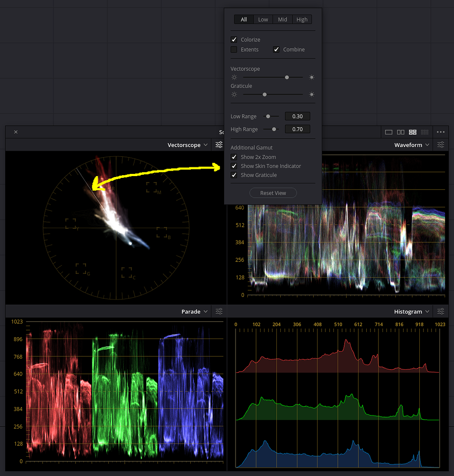Select the single scope layout icon
454x476 pixels.
coord(389,132)
